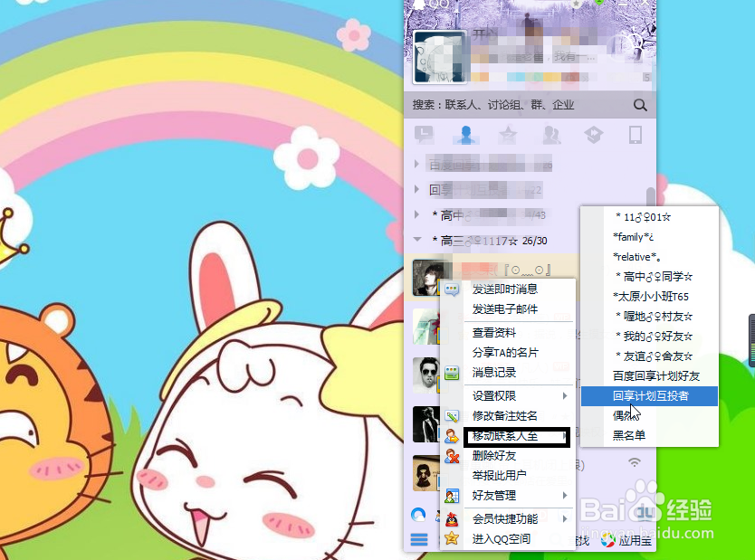Viewport: 755px width, 560px height.
Task: Open the mobile phone tab icon
Action: pyautogui.click(x=636, y=135)
